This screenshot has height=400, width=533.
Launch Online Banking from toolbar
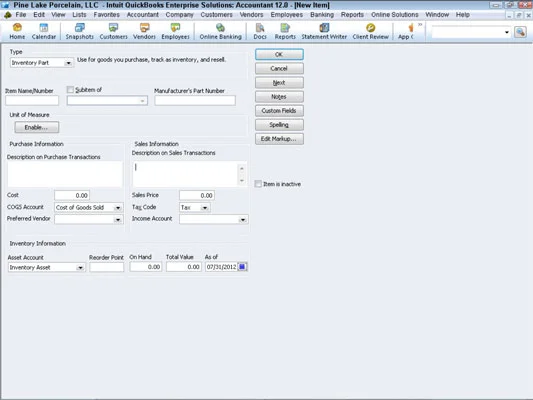(x=220, y=31)
